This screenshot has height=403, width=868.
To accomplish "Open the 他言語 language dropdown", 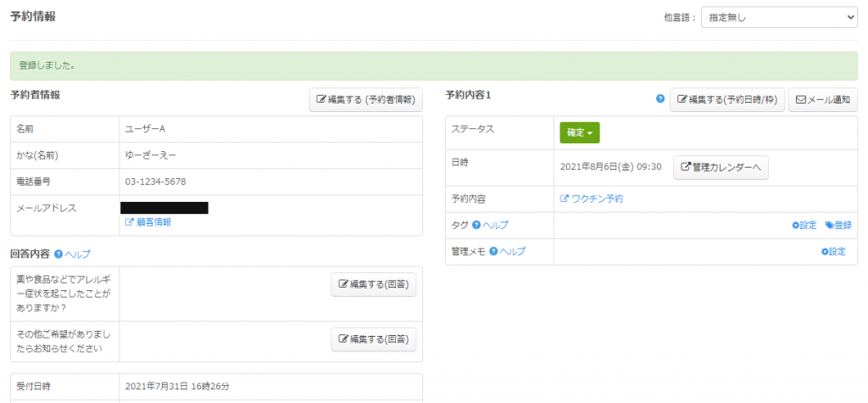I will tap(778, 16).
